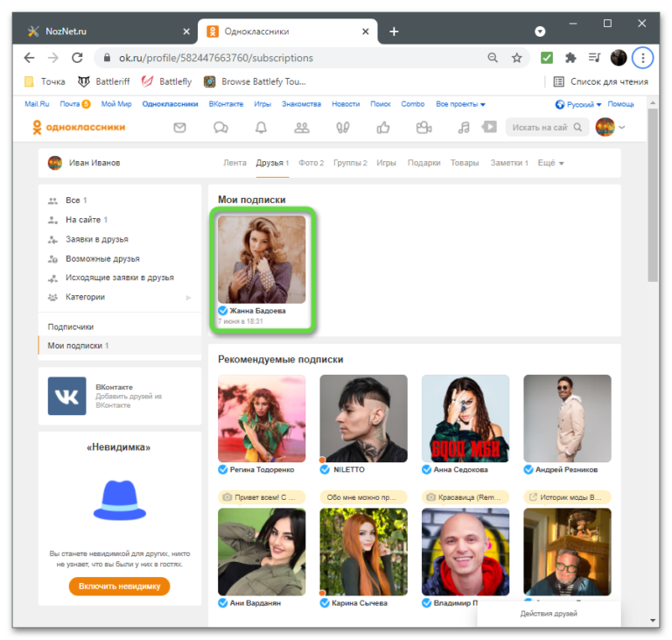Screen dimensions: 672x640
Task: Open the media control playlist icon
Action: [594, 58]
